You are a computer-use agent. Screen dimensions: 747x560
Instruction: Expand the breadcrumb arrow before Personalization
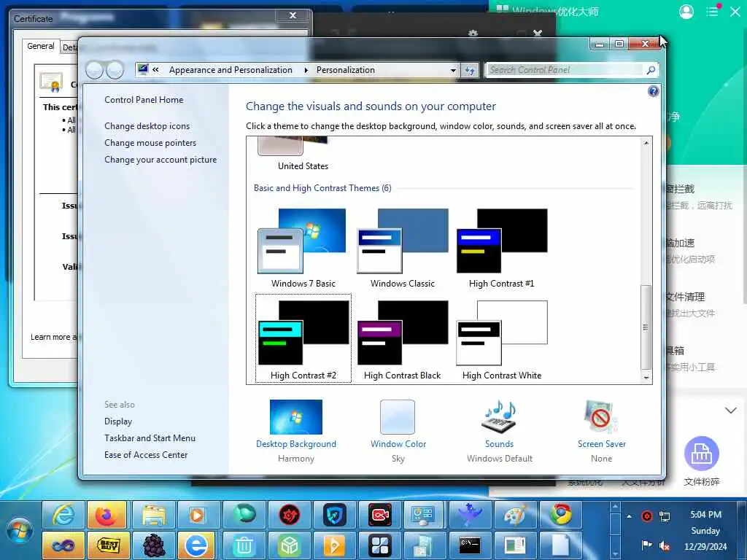tap(306, 71)
